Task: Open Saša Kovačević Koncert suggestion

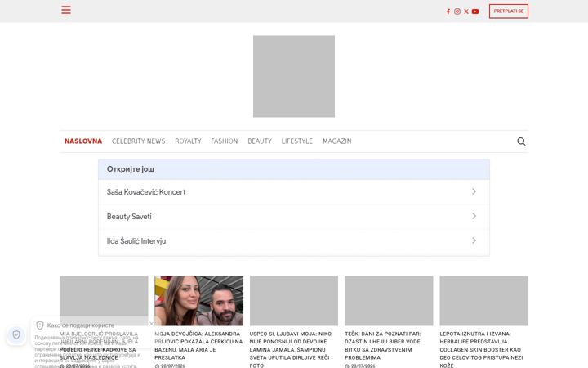Action: pyautogui.click(x=294, y=192)
